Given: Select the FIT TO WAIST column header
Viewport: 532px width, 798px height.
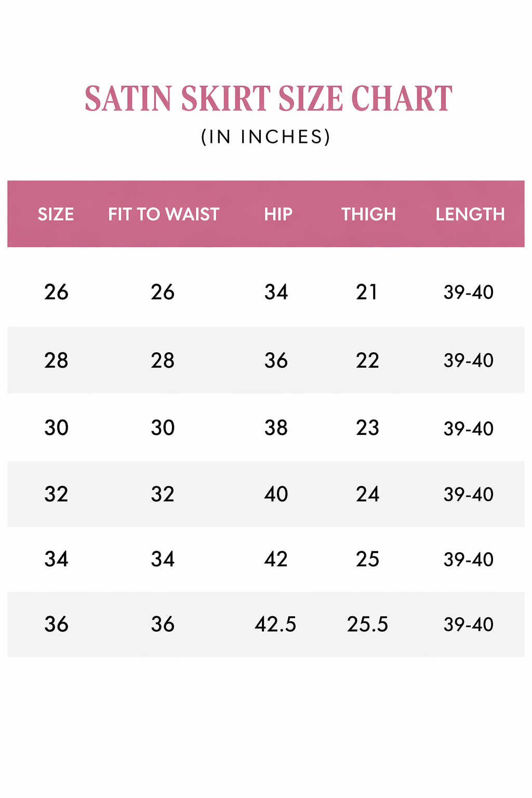Looking at the screenshot, I should pos(164,214).
